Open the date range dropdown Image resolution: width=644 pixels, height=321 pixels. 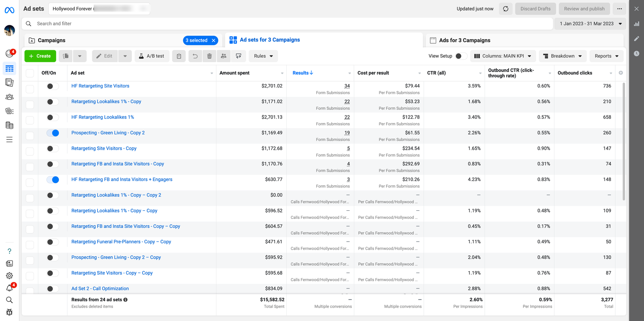590,24
